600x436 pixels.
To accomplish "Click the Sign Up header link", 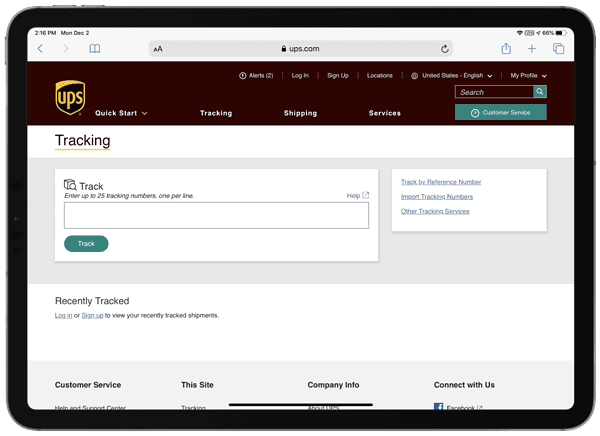I will point(338,75).
